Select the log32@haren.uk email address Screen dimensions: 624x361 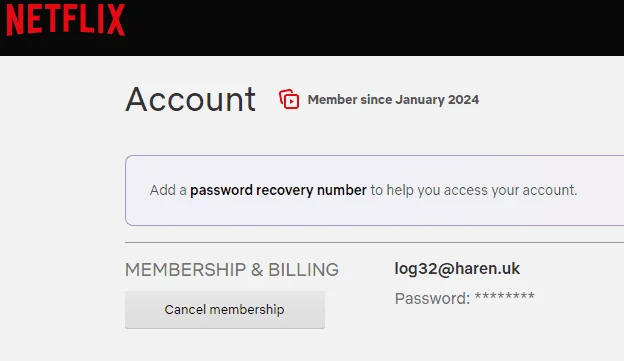click(457, 269)
